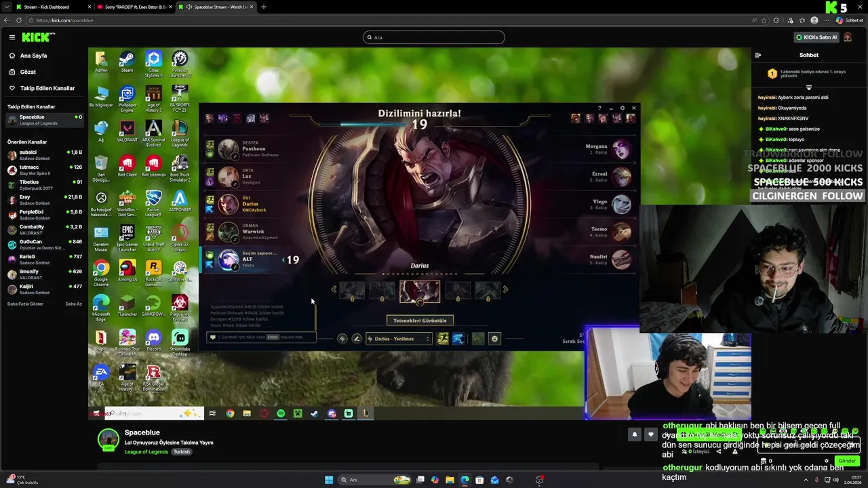The height and width of the screenshot is (488, 868).
Task: Open Among Us desktop shortcut
Action: (x=127, y=271)
